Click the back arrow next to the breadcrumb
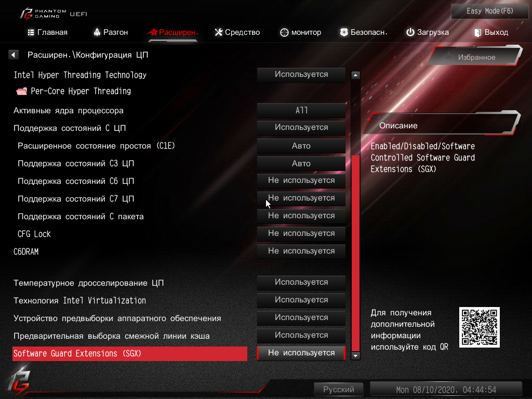Image resolution: width=532 pixels, height=399 pixels. point(13,55)
